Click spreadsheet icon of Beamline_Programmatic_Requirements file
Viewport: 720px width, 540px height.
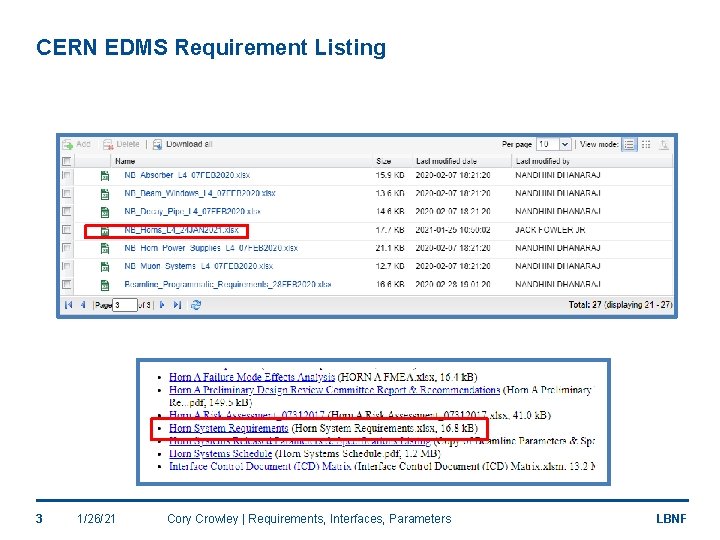click(x=105, y=285)
